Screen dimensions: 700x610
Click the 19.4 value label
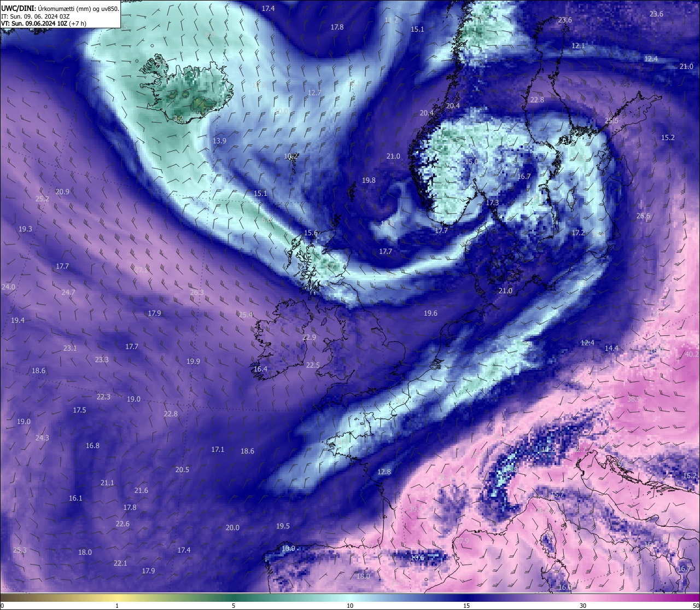pyautogui.click(x=17, y=321)
